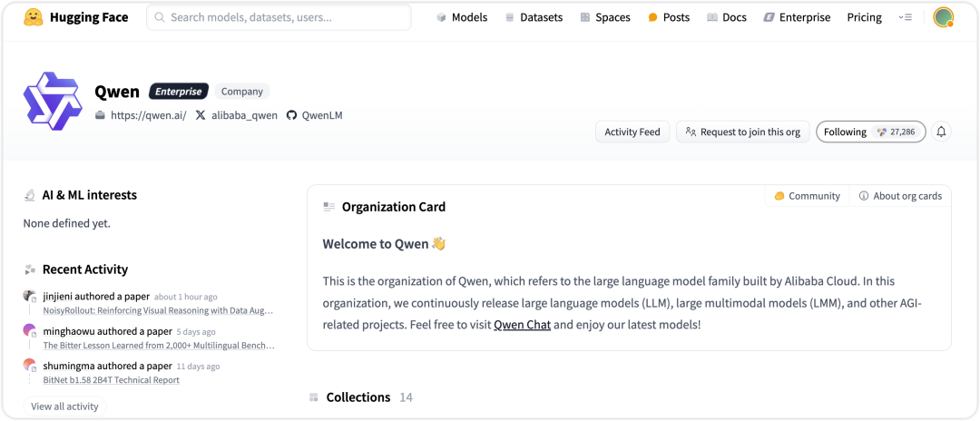Screen dimensions: 980x421
Task: Click the Hugging Face emoji logo
Action: (x=34, y=17)
